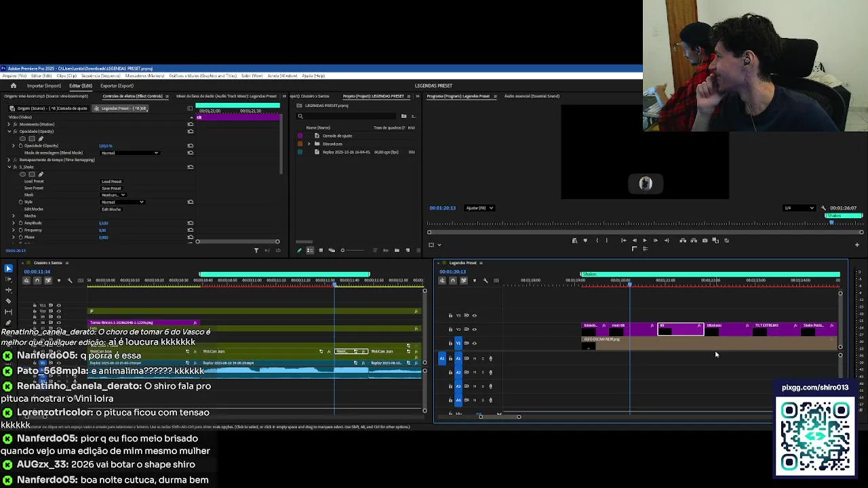Switch to the Exportar (Export) workspace tab
The image size is (868, 488).
click(117, 85)
